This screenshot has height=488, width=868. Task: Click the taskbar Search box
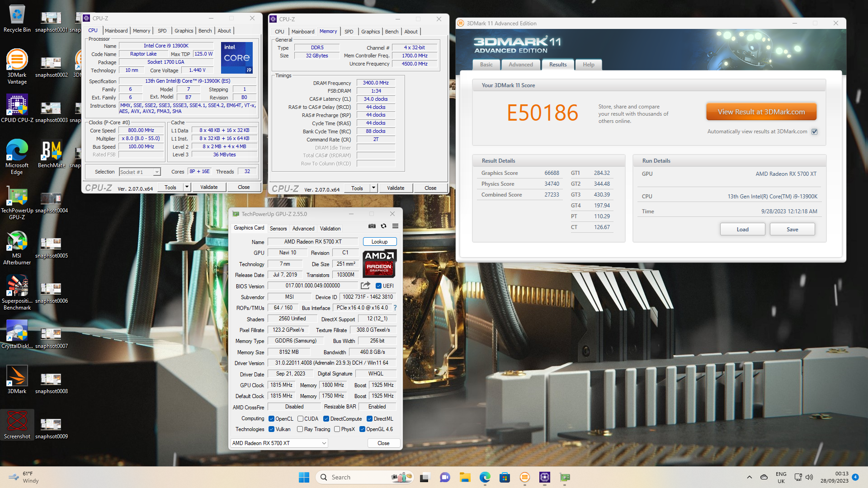364,477
